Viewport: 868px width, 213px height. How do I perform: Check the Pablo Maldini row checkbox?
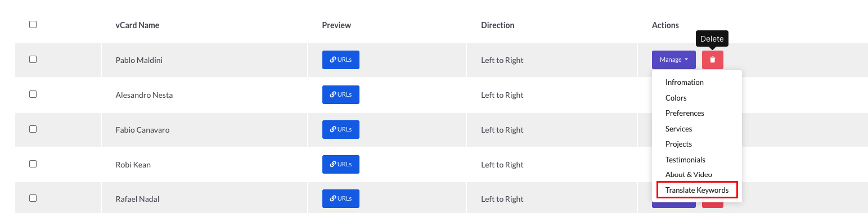33,59
